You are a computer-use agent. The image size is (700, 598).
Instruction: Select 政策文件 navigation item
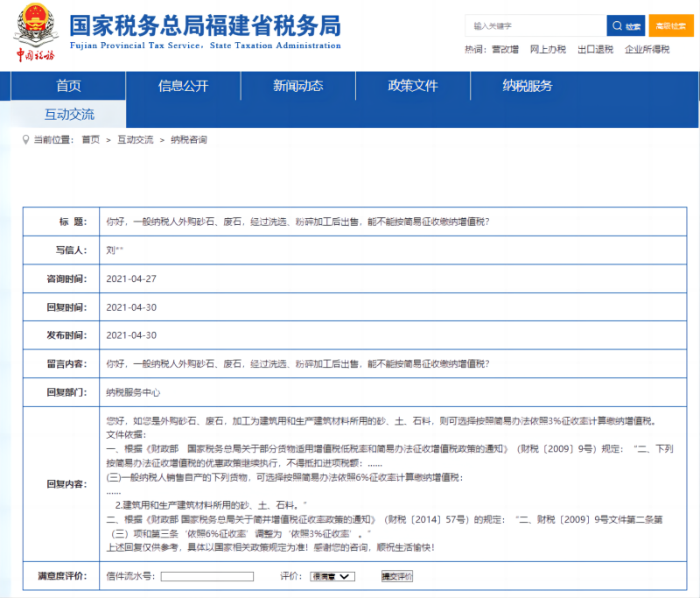pos(412,86)
